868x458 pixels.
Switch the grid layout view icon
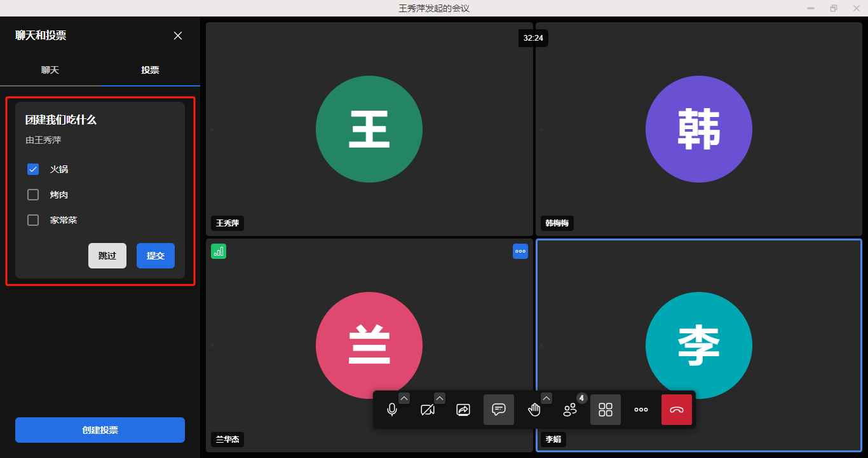(x=606, y=410)
